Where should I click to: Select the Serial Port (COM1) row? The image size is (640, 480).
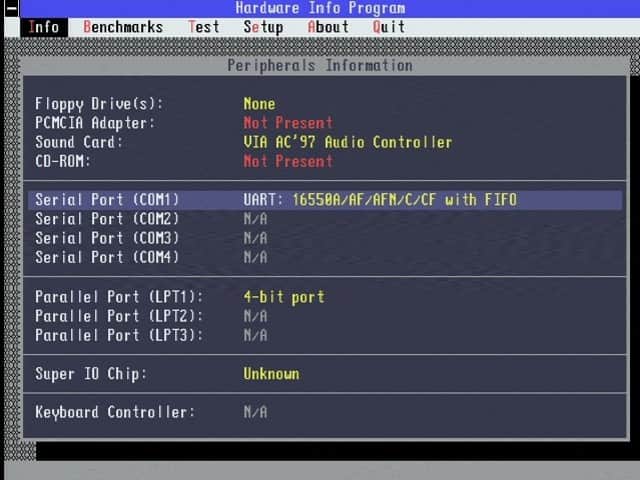click(x=325, y=200)
